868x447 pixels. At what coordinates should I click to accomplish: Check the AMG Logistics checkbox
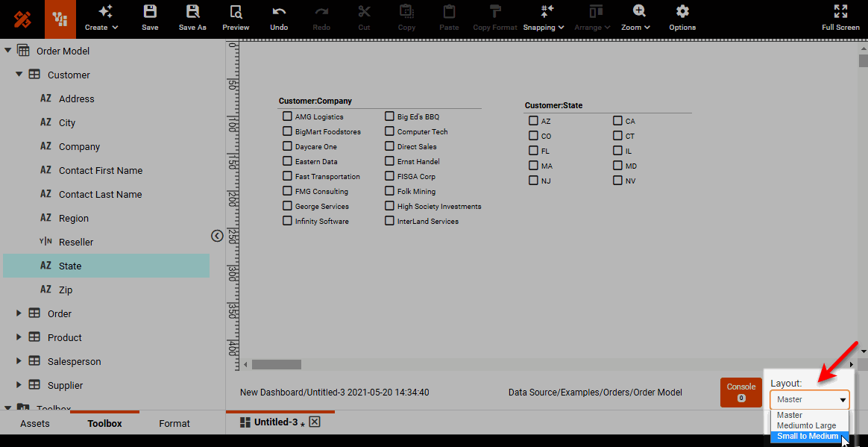287,116
